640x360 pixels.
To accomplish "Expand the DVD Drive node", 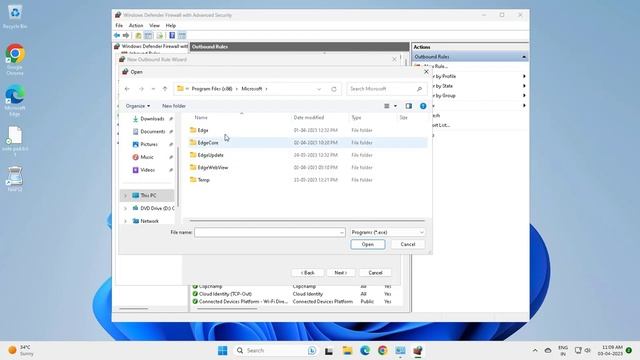I will (x=125, y=208).
